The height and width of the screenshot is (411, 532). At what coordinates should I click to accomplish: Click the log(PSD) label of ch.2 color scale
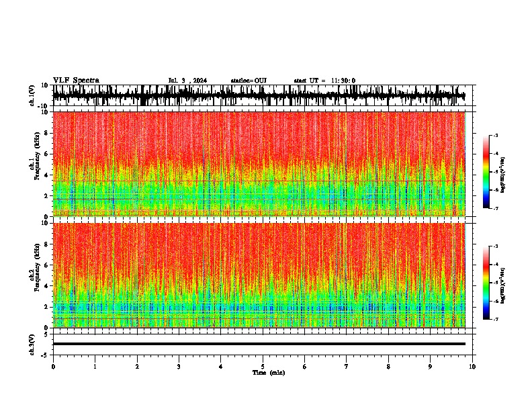pos(503,285)
